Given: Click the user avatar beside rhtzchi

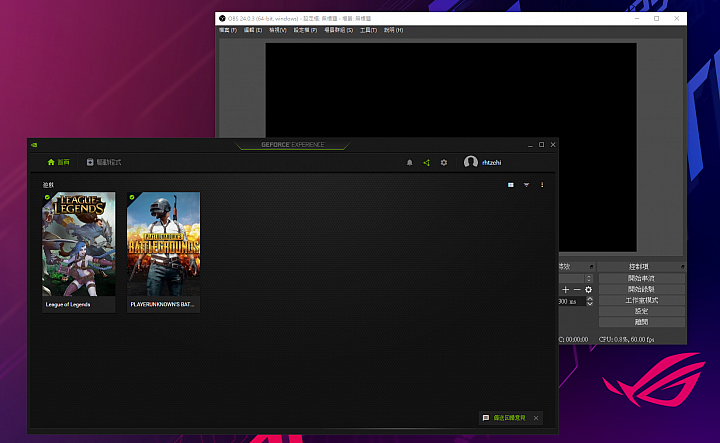Looking at the screenshot, I should [471, 162].
